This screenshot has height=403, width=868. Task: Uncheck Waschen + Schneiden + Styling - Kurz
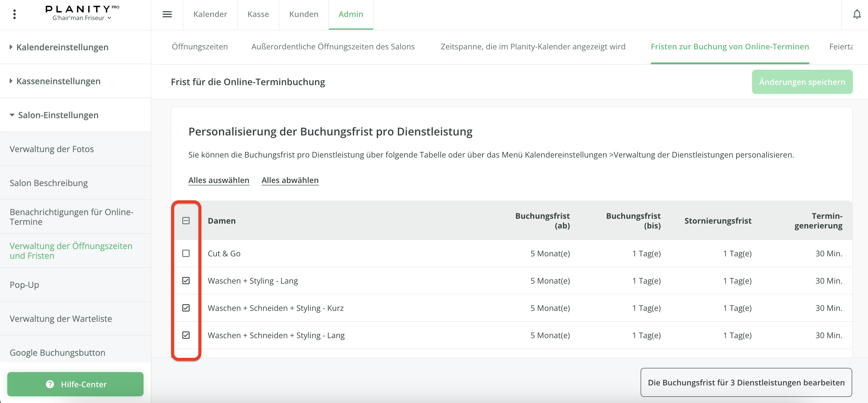point(186,308)
